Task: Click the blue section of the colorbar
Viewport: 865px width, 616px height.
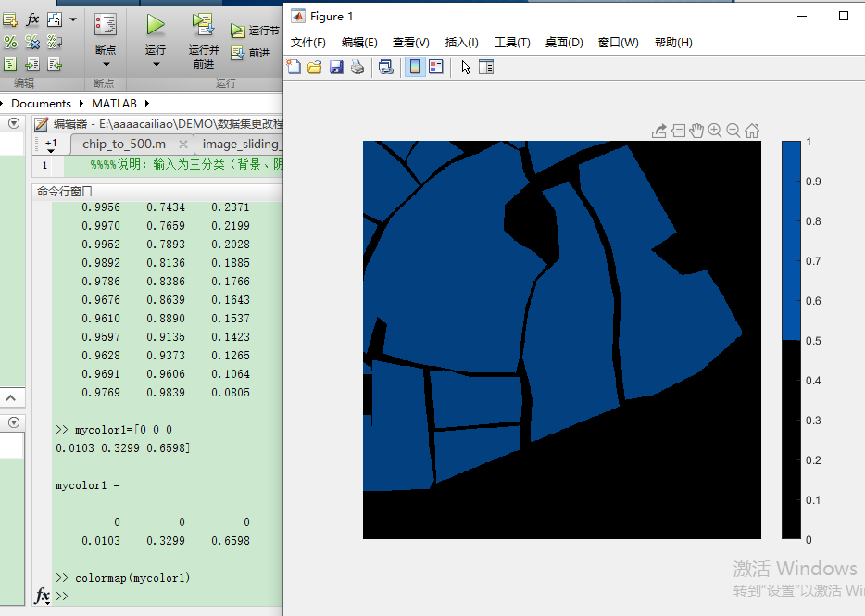Action: [791, 240]
